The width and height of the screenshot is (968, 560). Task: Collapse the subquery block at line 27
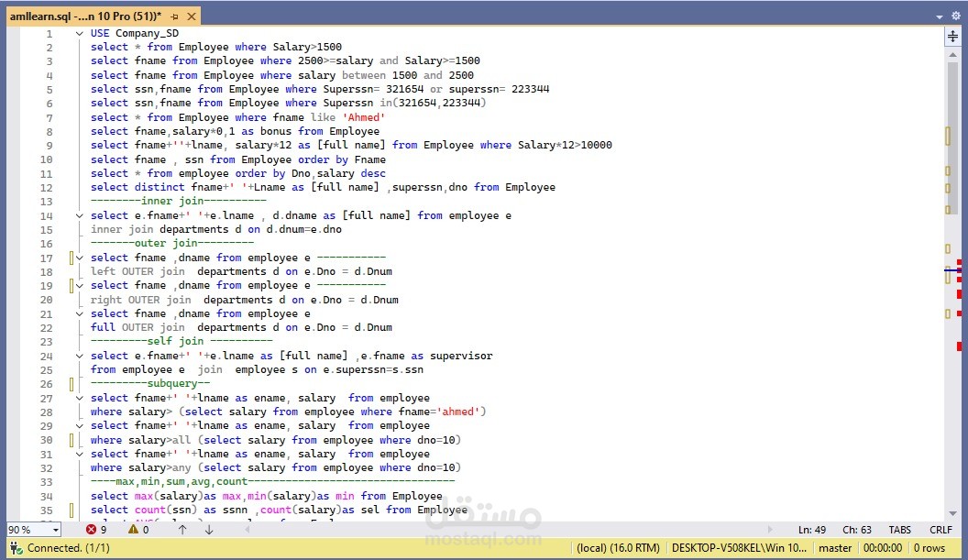tap(79, 398)
